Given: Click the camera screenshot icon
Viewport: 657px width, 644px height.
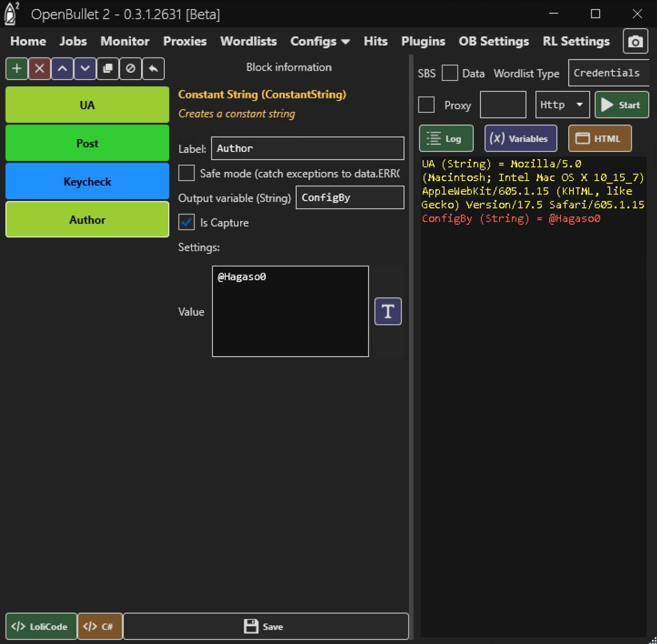Looking at the screenshot, I should [x=635, y=42].
